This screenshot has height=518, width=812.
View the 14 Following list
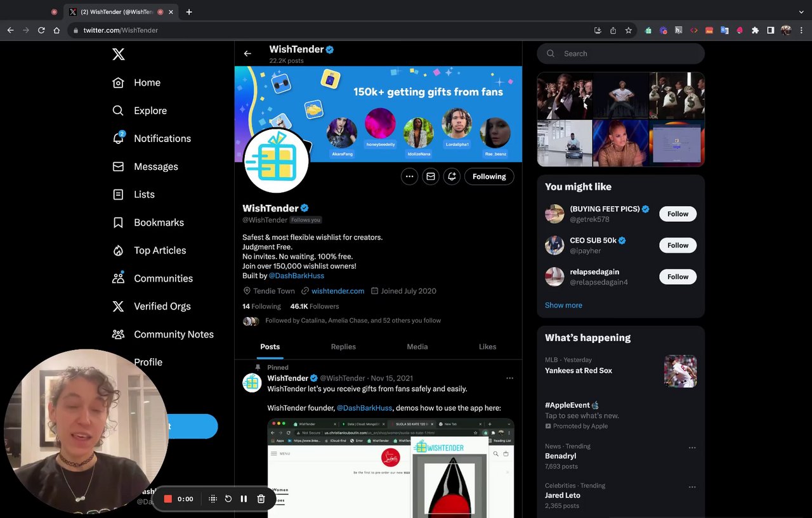(261, 306)
